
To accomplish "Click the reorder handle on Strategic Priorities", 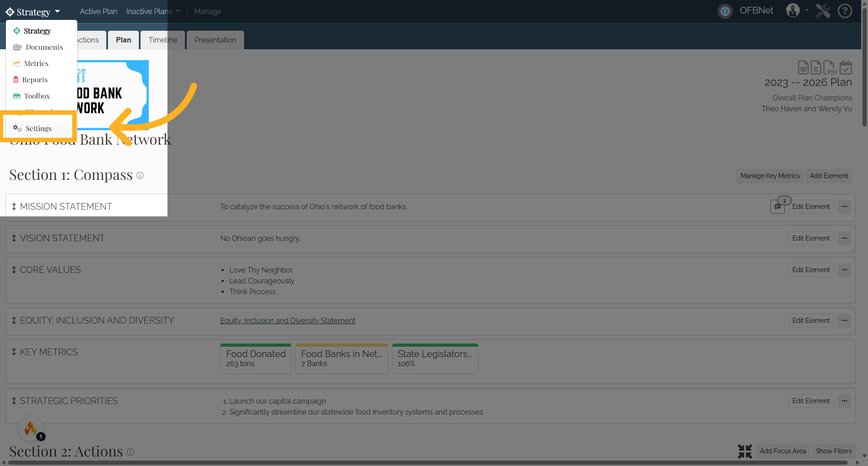I will click(x=14, y=401).
